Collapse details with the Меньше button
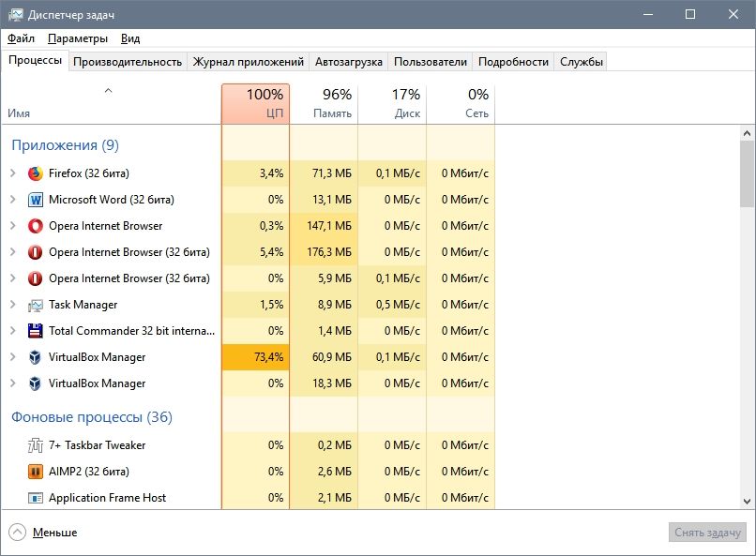The height and width of the screenshot is (556, 756). click(43, 533)
